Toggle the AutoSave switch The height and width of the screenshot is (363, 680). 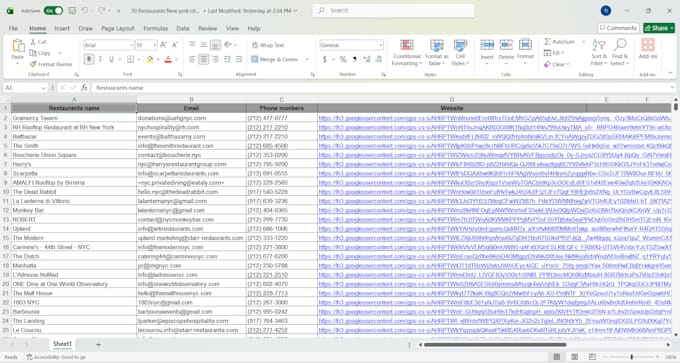[x=53, y=10]
